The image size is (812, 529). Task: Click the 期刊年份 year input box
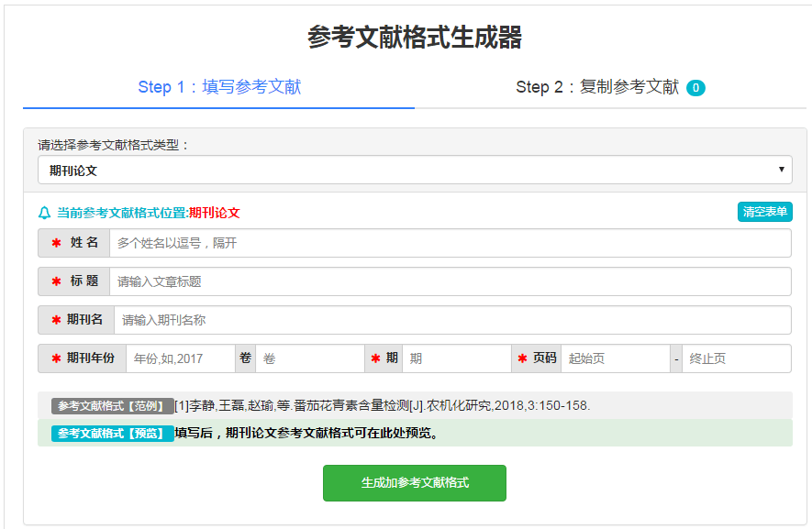click(180, 358)
